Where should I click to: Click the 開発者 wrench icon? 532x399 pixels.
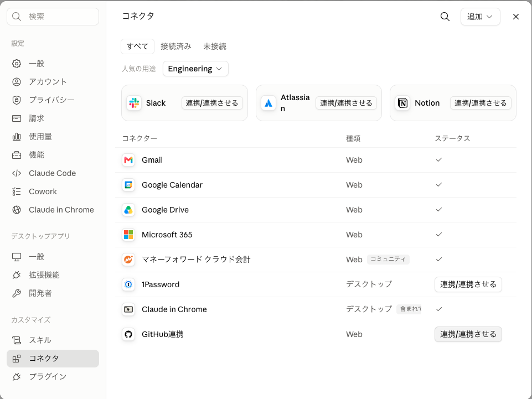pyautogui.click(x=17, y=293)
